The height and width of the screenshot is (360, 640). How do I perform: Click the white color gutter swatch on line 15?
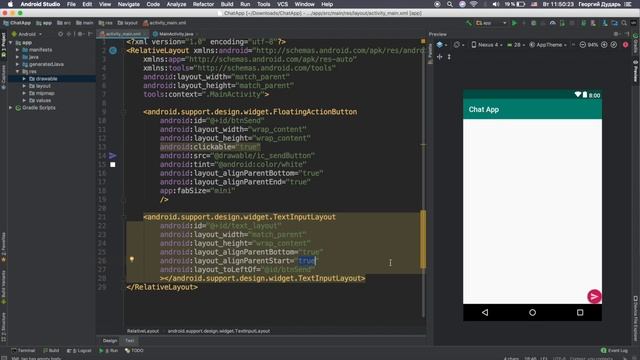click(113, 164)
